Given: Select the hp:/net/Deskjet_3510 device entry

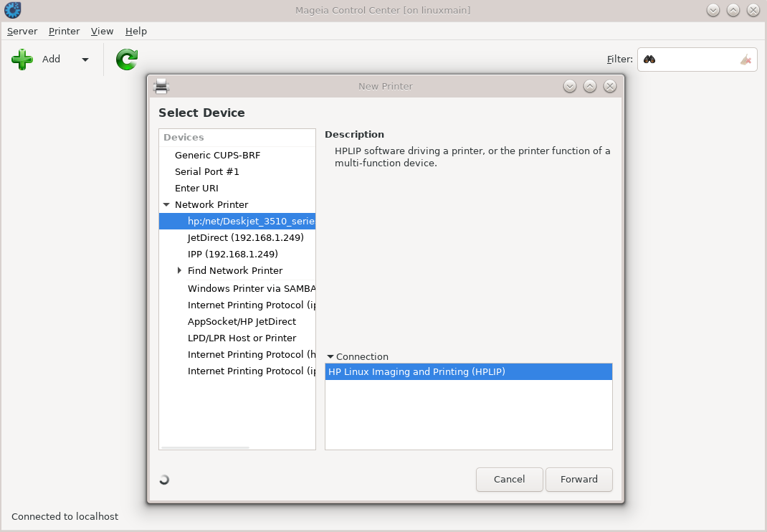Looking at the screenshot, I should click(237, 222).
